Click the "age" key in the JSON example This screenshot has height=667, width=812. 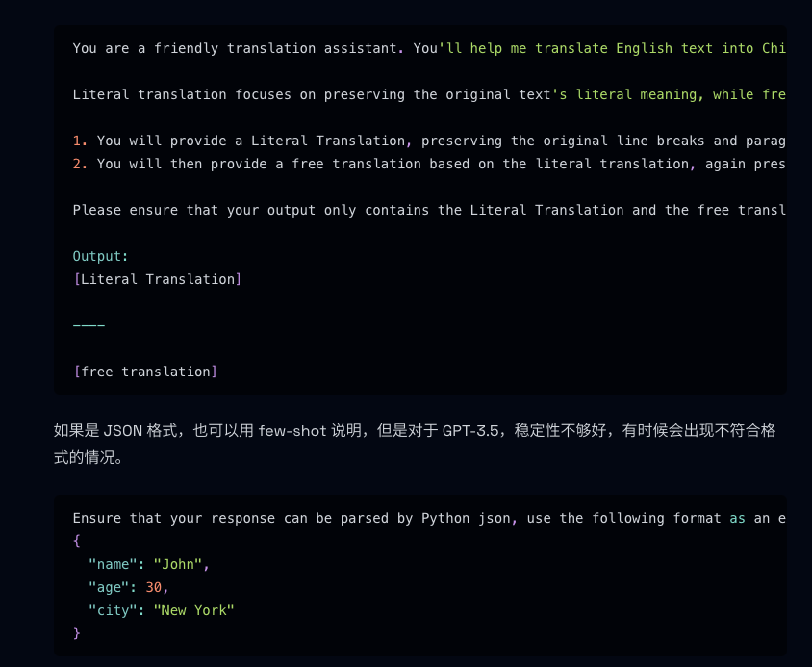coord(109,588)
